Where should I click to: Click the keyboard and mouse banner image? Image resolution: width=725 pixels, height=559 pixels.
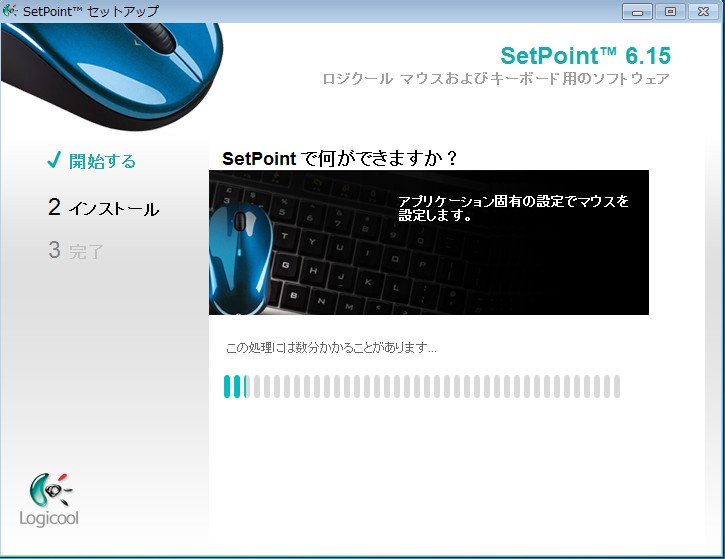pos(429,242)
